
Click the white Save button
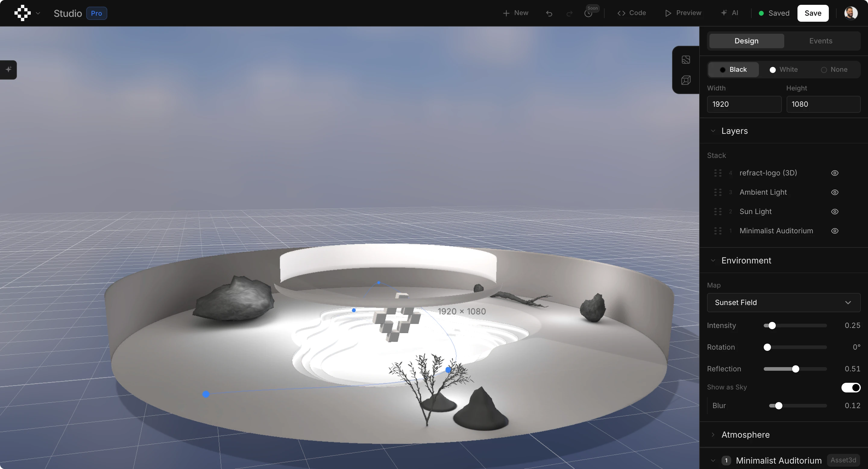813,13
